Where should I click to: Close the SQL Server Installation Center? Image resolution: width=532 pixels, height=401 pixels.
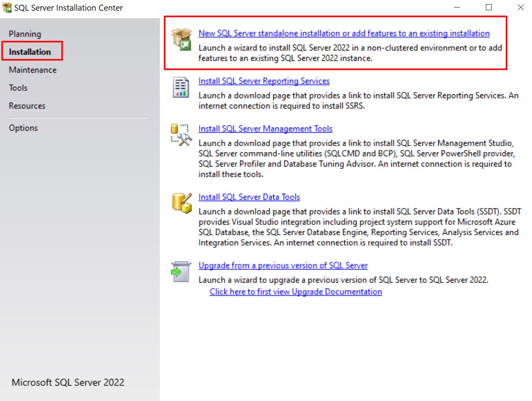(x=521, y=7)
